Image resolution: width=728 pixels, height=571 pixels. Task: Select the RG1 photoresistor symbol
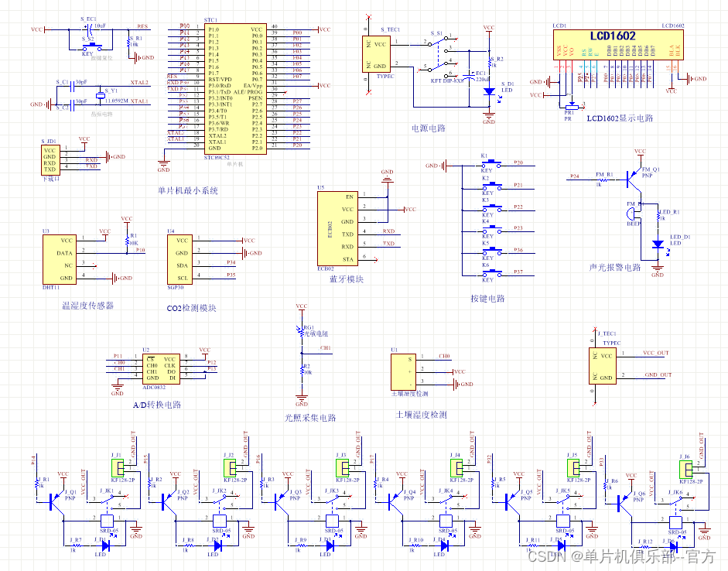tap(302, 330)
